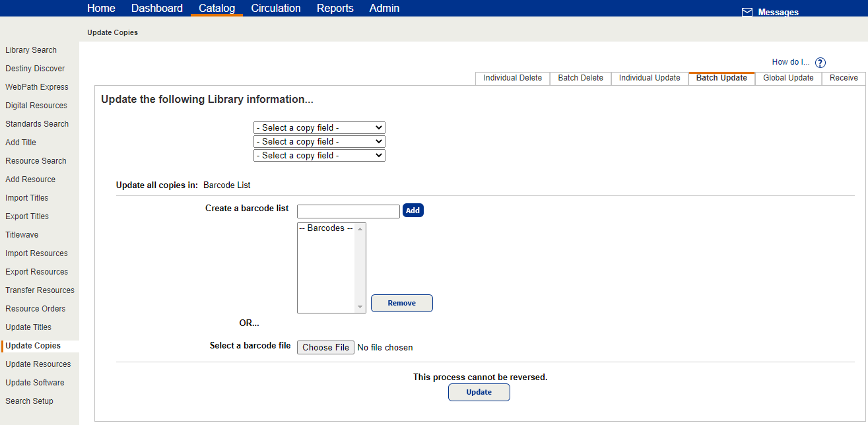The height and width of the screenshot is (425, 868).
Task: Open Resource Orders in the sidebar
Action: tap(36, 309)
